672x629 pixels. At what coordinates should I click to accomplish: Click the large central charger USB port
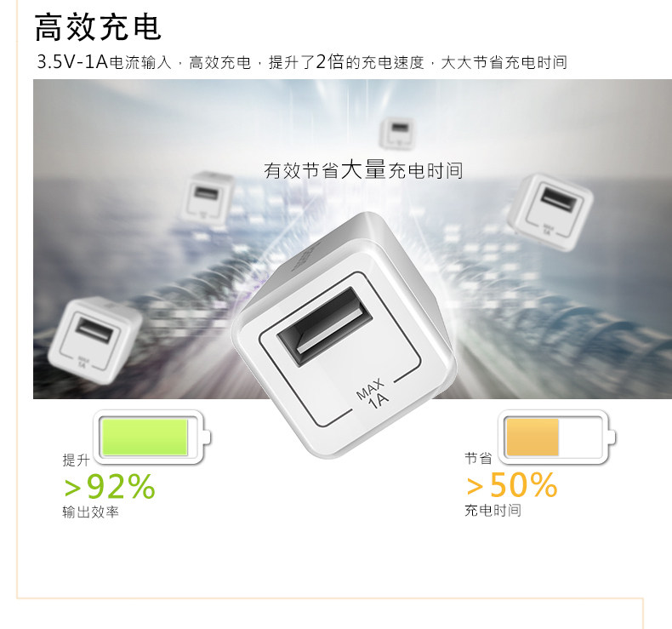(x=325, y=327)
